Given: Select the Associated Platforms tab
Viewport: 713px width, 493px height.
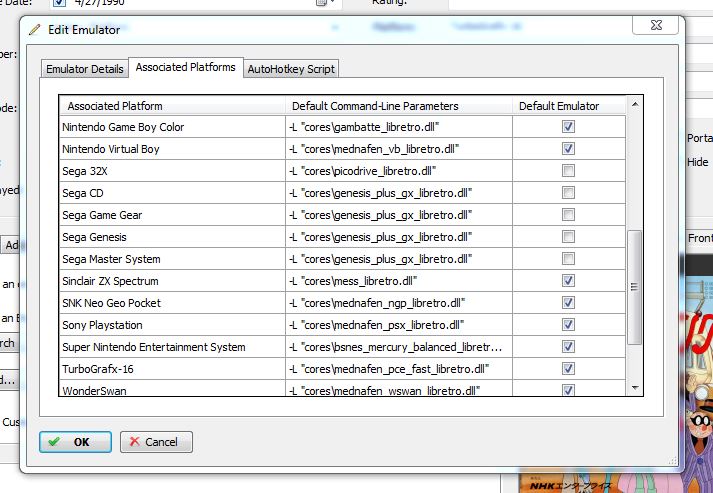Looking at the screenshot, I should tap(186, 67).
